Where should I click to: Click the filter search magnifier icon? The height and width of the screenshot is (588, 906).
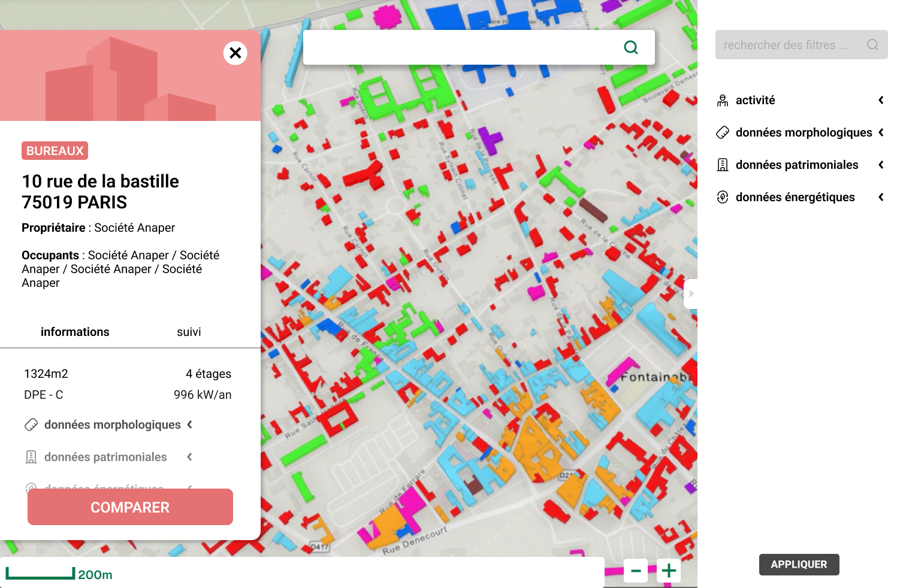[x=872, y=45]
